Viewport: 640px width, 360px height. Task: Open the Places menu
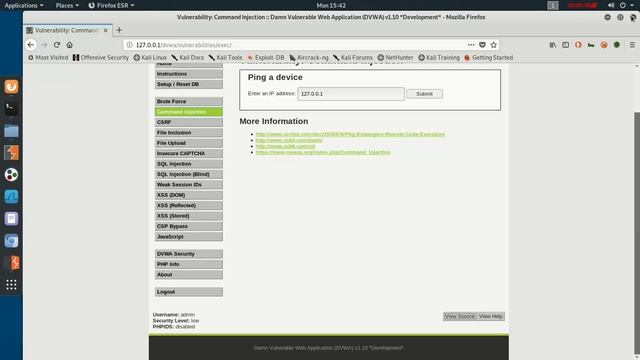tap(67, 5)
